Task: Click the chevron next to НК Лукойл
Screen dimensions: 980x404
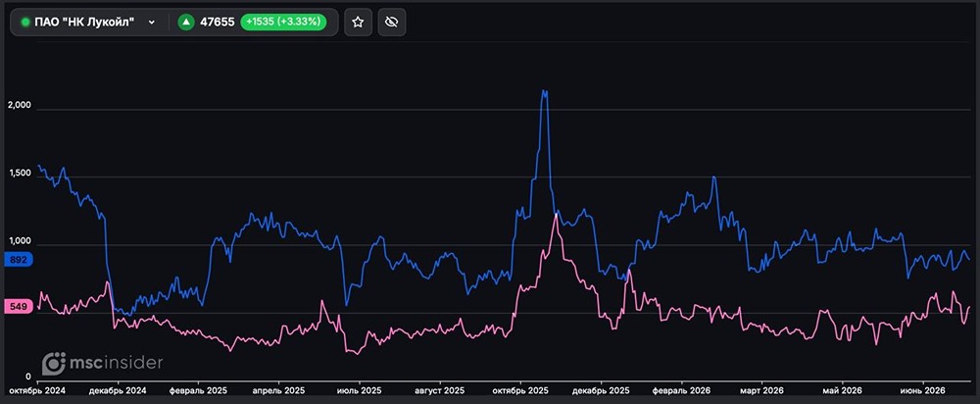Action: (151, 23)
